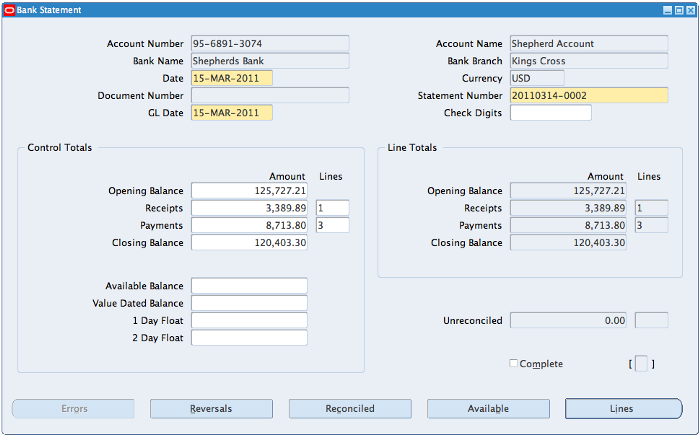Screen dimensions: 700x437
Task: Click into the Value Dated Balance field
Action: click(249, 303)
